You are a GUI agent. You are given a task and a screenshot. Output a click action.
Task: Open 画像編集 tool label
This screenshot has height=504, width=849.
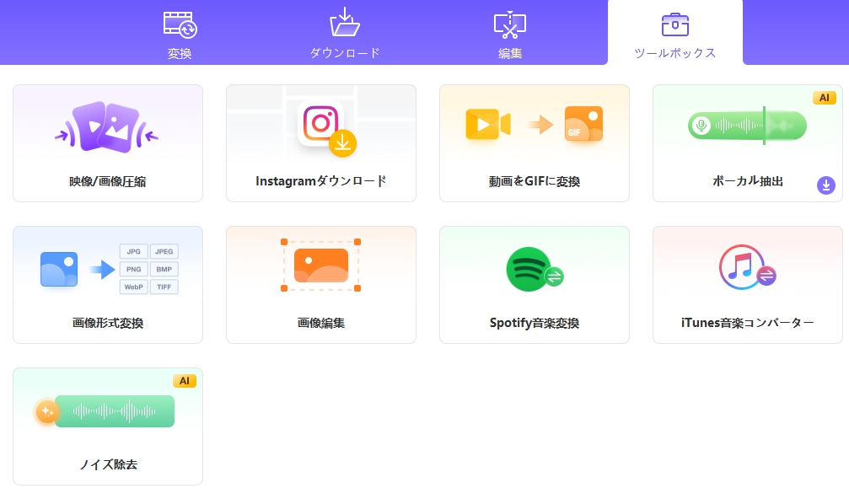pyautogui.click(x=321, y=323)
